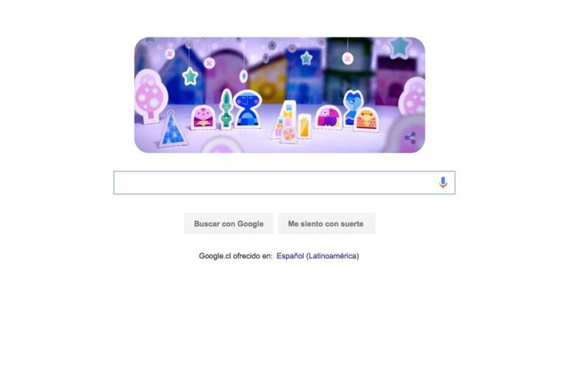Click the tall yellow gift box cutout

[305, 127]
